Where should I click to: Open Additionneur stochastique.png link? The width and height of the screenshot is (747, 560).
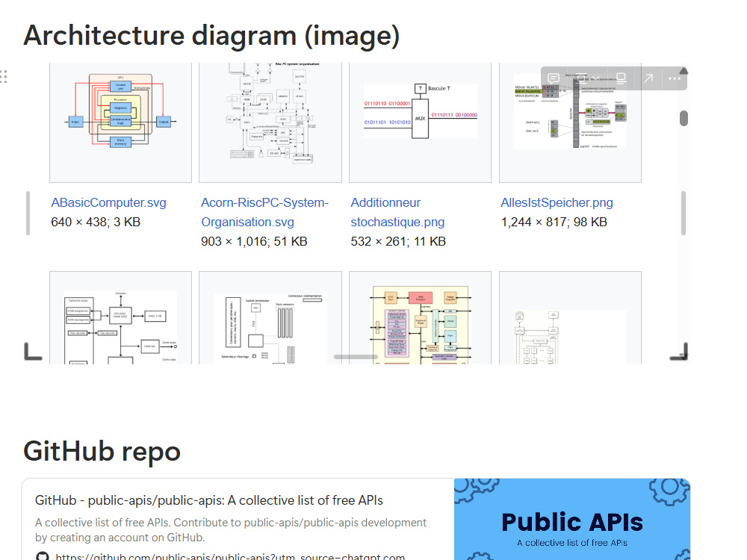(397, 212)
